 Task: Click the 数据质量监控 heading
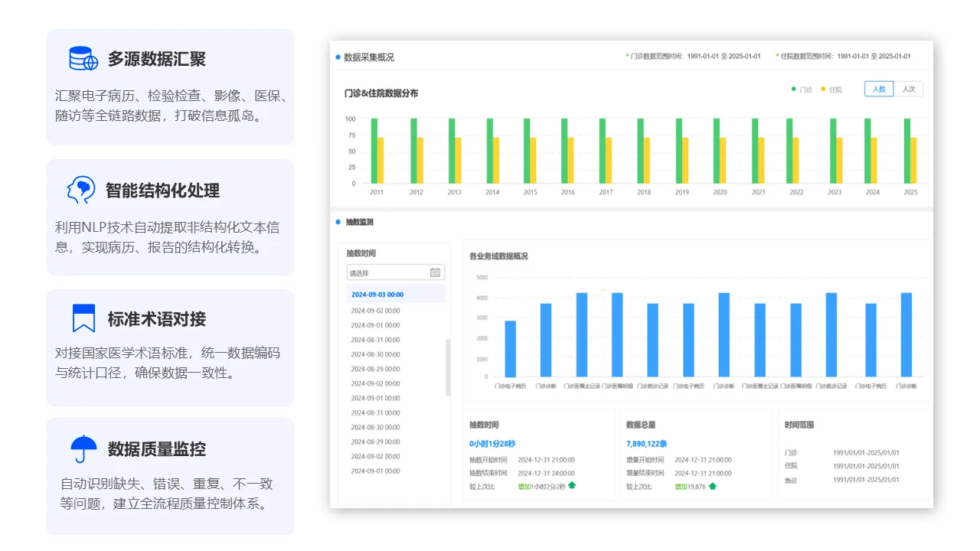pyautogui.click(x=156, y=449)
